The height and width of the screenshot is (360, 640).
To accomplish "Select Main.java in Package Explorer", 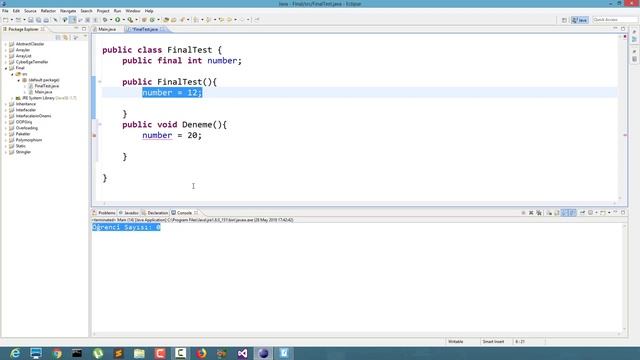I will pos(43,92).
